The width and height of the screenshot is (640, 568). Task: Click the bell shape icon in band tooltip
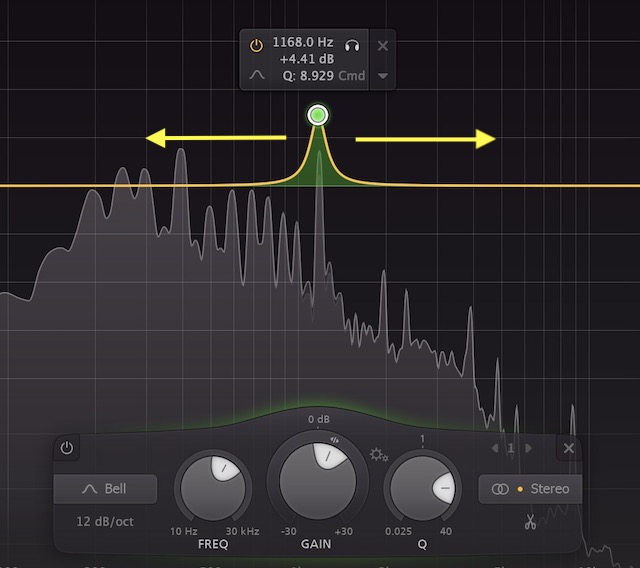click(x=256, y=75)
